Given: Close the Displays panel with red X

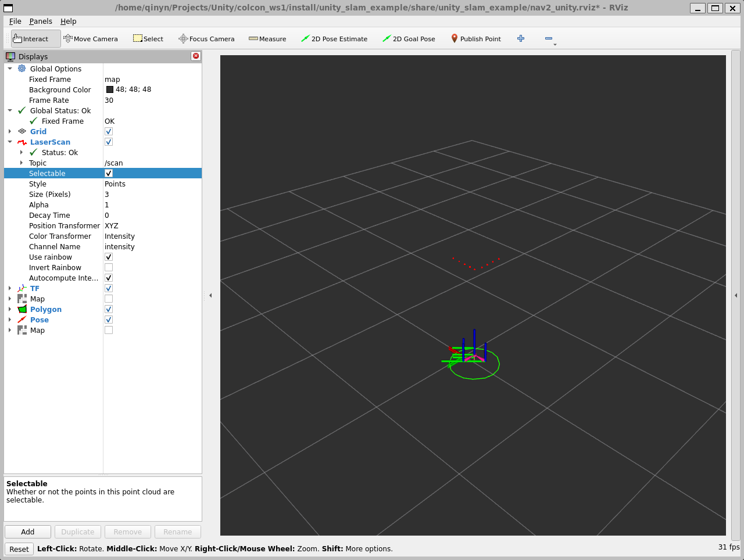Looking at the screenshot, I should click(x=196, y=56).
